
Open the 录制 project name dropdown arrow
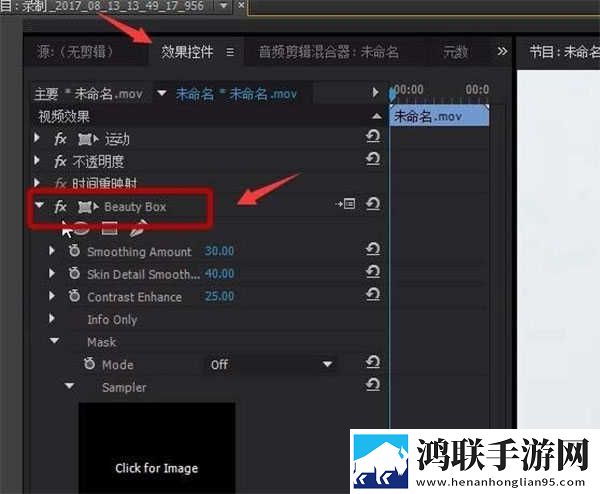point(223,5)
